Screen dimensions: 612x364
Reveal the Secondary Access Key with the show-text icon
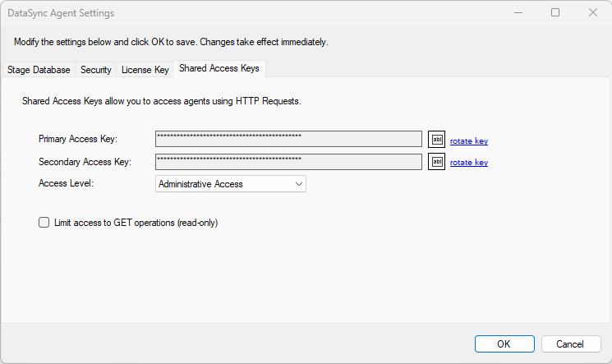pos(436,162)
